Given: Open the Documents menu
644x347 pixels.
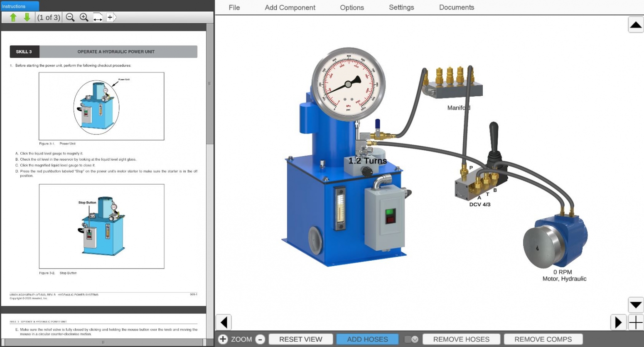Looking at the screenshot, I should (x=457, y=7).
